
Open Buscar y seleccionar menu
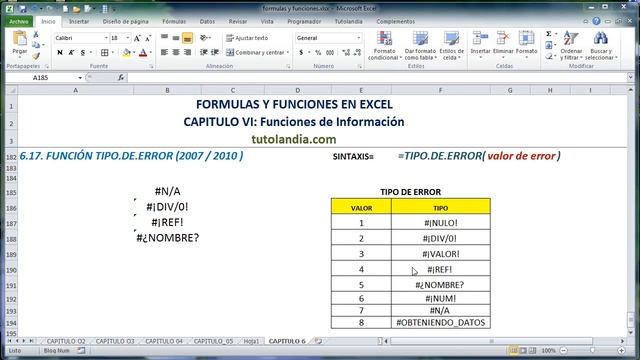600,46
